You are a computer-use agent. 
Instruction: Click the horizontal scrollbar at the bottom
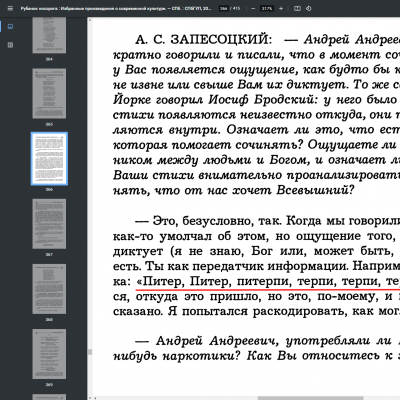coord(310,398)
